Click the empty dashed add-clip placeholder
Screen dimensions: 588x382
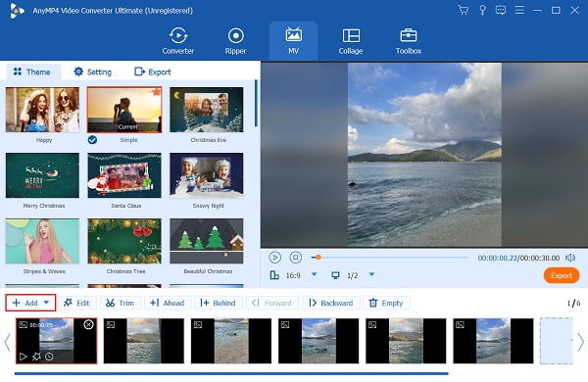[x=556, y=341]
